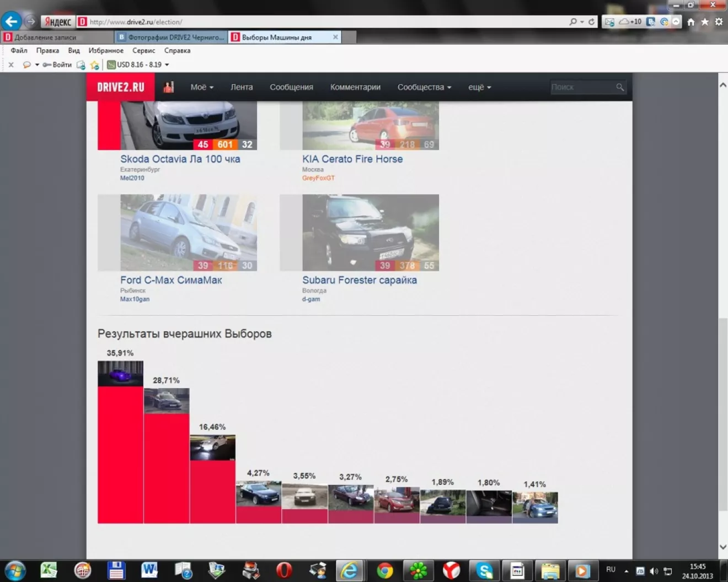This screenshot has height=582, width=728.
Task: Click the site search input field
Action: pos(582,87)
